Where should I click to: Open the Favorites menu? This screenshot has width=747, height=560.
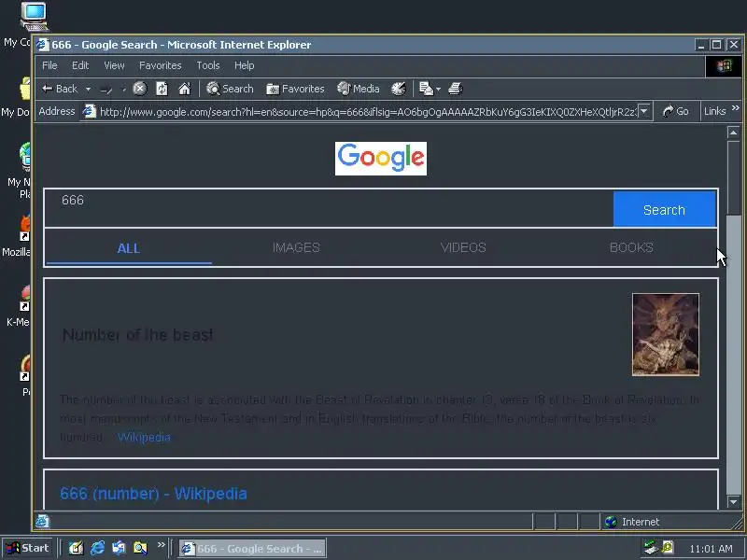click(160, 65)
